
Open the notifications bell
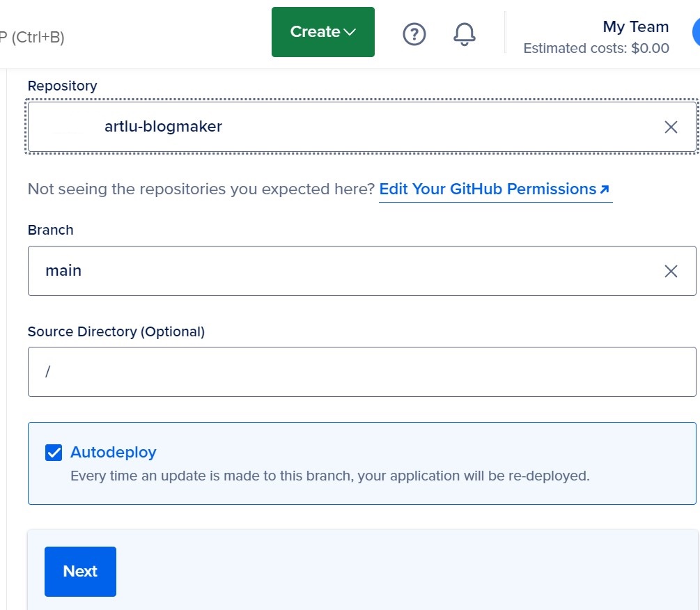pyautogui.click(x=464, y=33)
